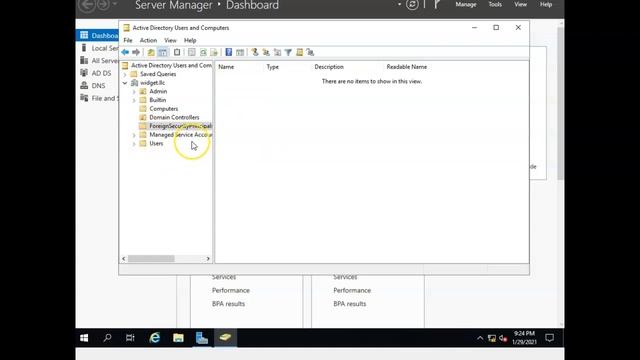640x360 pixels.
Task: Click Server Manager refresh icon
Action: [x=412, y=4]
